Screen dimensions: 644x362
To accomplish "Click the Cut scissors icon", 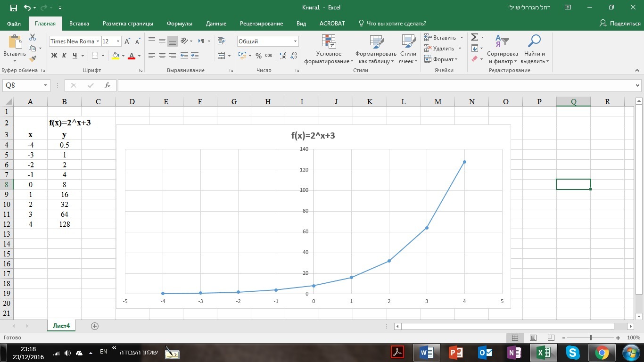I will 33,37.
